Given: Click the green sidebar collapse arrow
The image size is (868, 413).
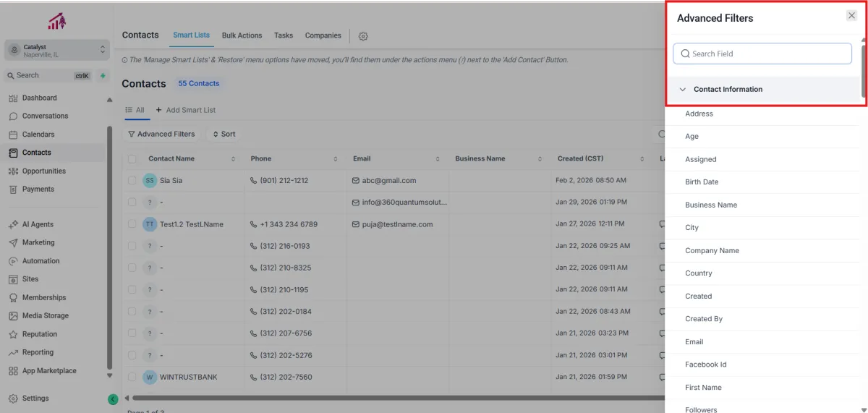Looking at the screenshot, I should [x=113, y=399].
